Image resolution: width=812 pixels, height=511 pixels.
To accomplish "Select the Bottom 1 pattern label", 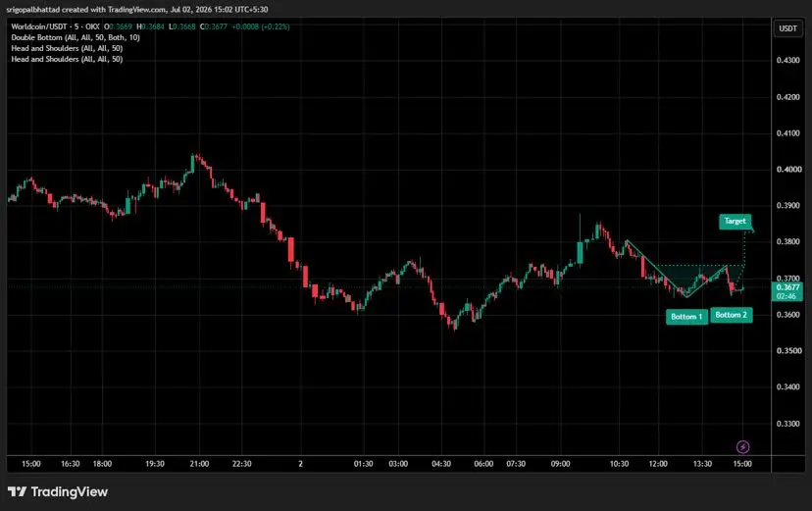I will tap(686, 317).
